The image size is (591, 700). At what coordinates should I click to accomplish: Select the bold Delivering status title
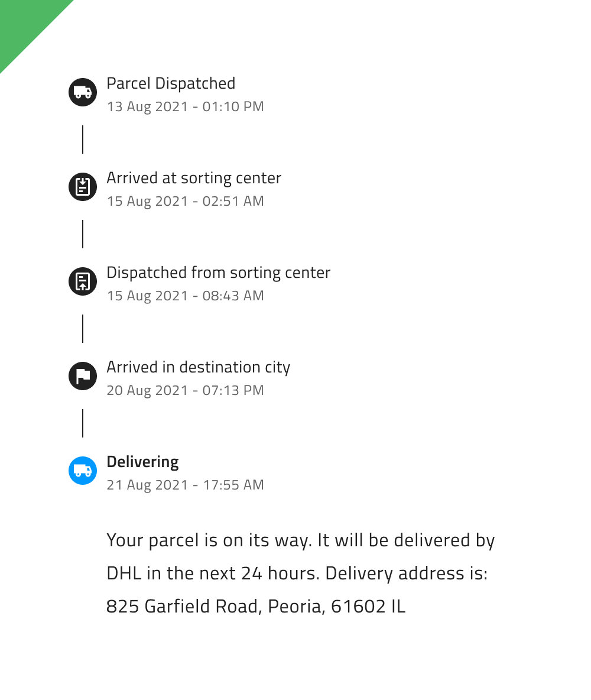coord(142,462)
